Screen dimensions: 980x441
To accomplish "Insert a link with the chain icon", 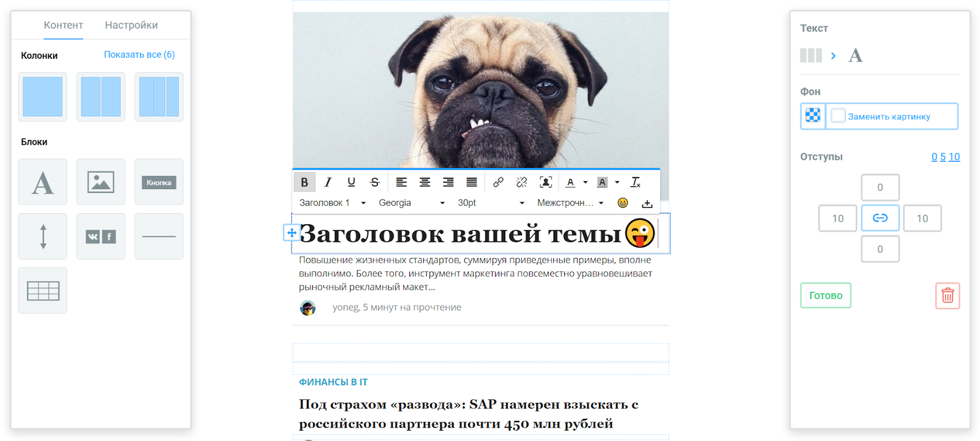I will [x=498, y=183].
